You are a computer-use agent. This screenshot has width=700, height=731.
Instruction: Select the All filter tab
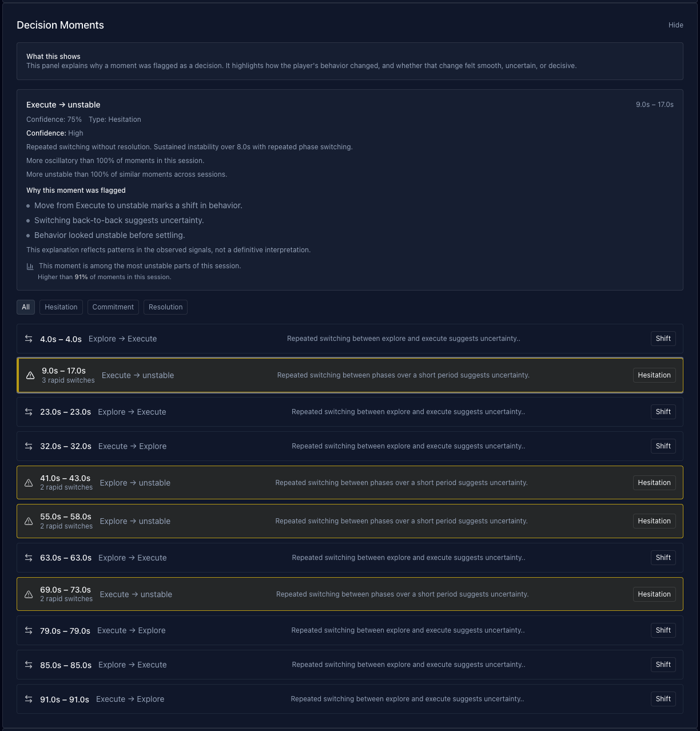pos(26,307)
